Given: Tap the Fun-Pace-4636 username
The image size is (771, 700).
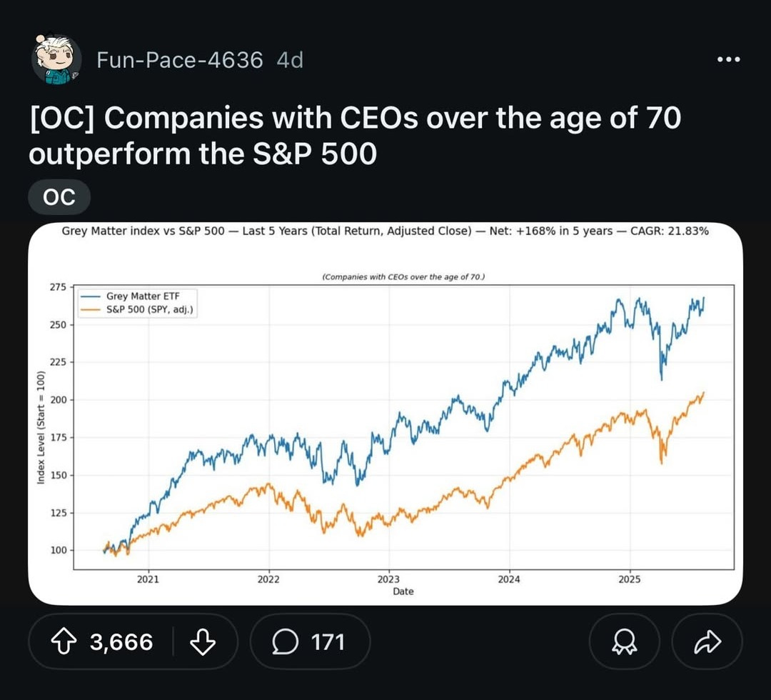Looking at the screenshot, I should point(179,60).
